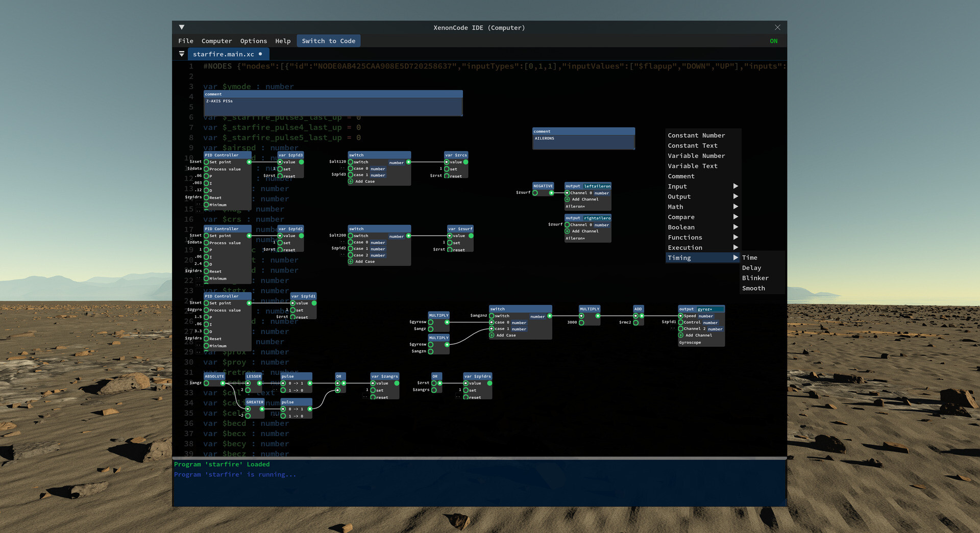Click the Add Case plus icon on the $alt120 switch

[x=351, y=181]
